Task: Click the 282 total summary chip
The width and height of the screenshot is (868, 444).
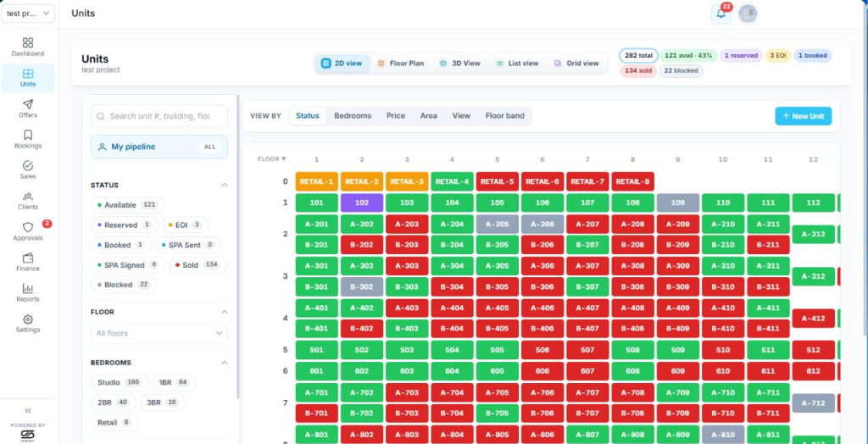Action: tap(638, 55)
